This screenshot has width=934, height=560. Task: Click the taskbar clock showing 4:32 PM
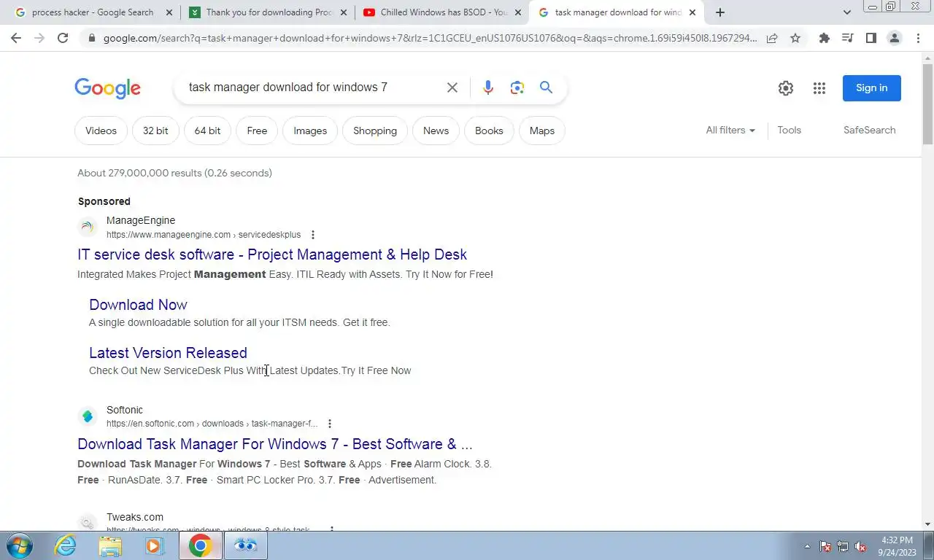(897, 546)
